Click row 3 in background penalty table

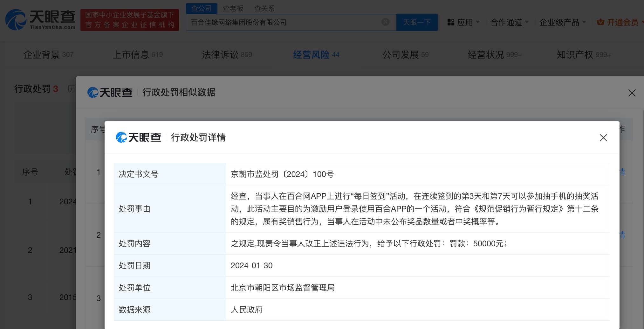click(30, 297)
